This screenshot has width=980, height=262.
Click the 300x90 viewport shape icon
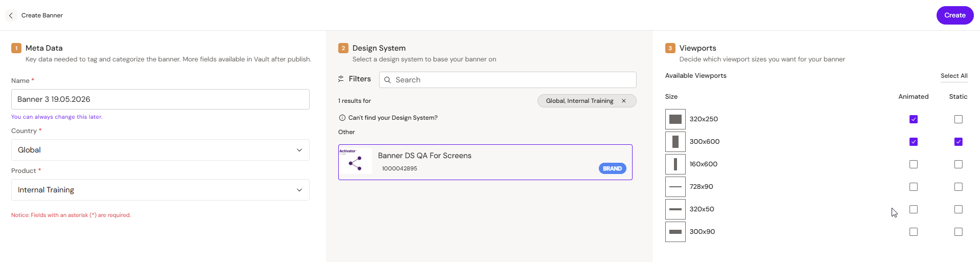point(675,232)
